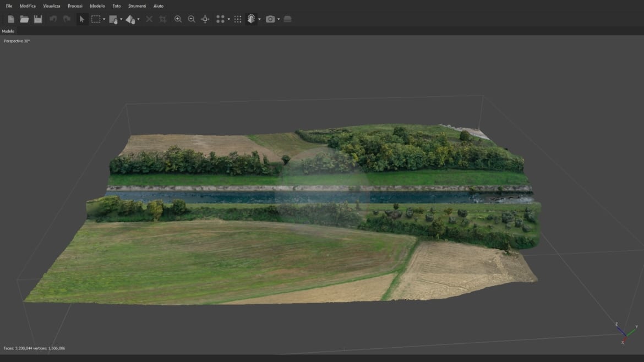Switch to the Modello view tab
The height and width of the screenshot is (362, 644).
pos(8,31)
